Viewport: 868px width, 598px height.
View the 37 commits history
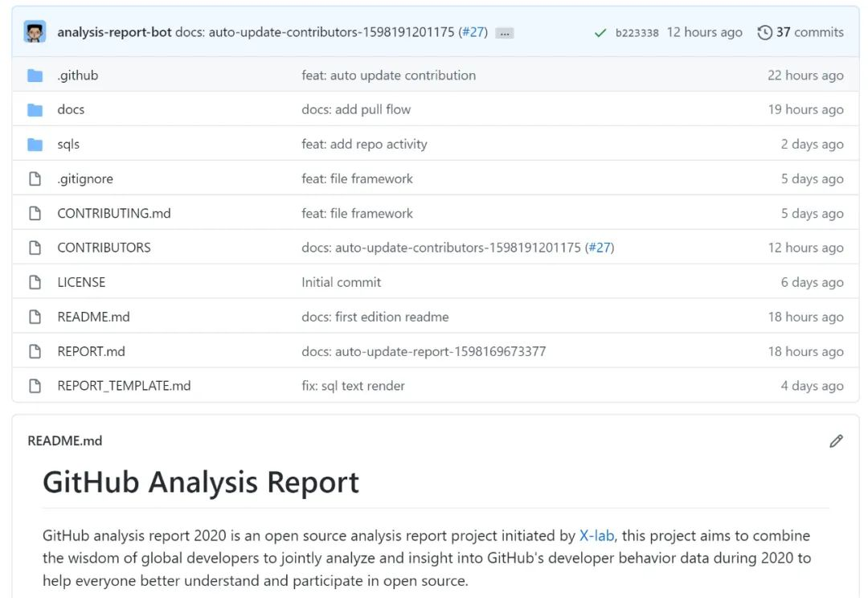pos(809,32)
